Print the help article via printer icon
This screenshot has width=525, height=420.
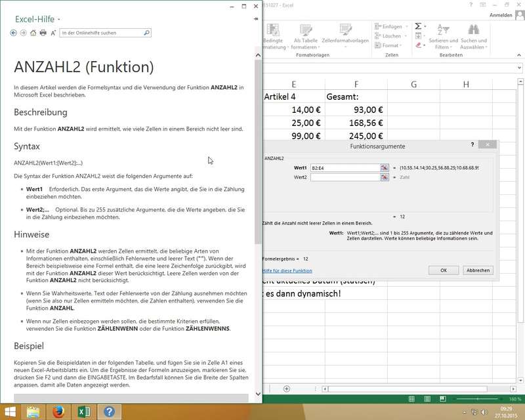pos(43,32)
